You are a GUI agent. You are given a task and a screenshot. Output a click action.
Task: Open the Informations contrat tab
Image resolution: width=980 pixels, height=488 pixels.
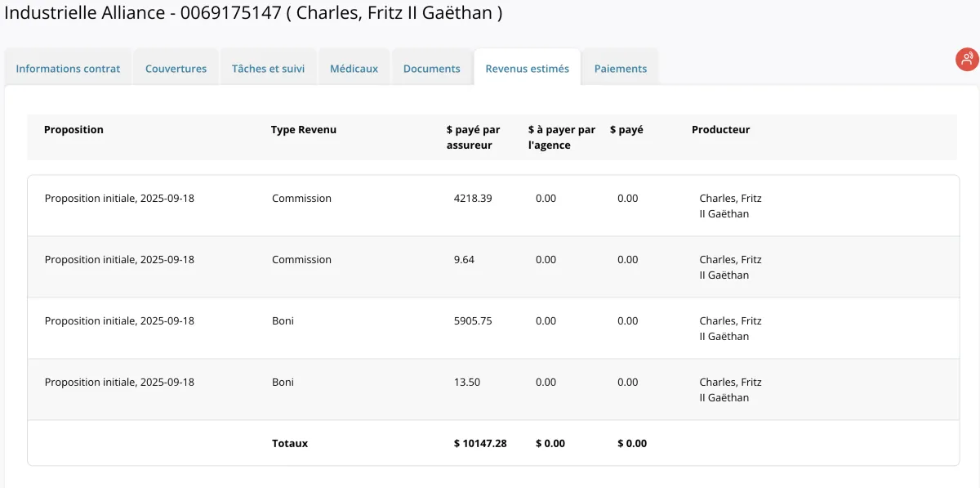[x=68, y=69]
